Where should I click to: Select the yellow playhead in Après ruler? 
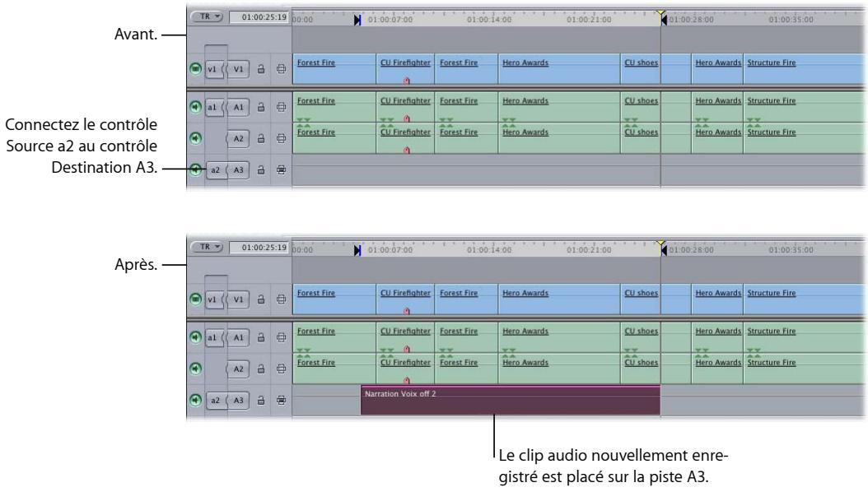[x=660, y=242]
